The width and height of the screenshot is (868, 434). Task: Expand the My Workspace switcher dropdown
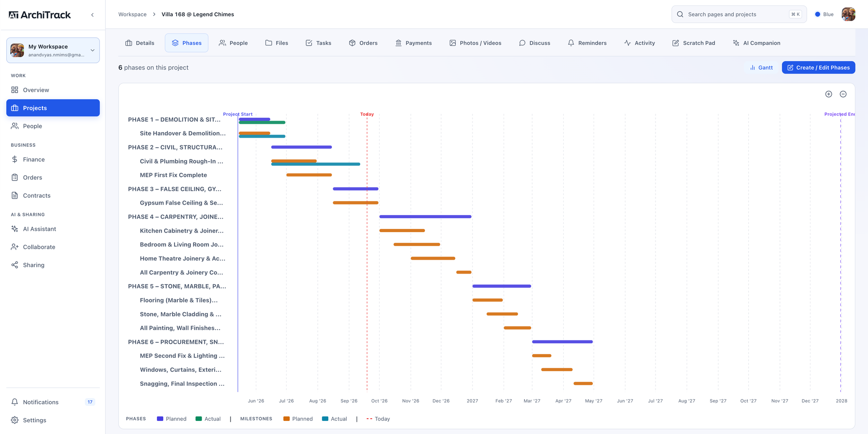click(53, 50)
